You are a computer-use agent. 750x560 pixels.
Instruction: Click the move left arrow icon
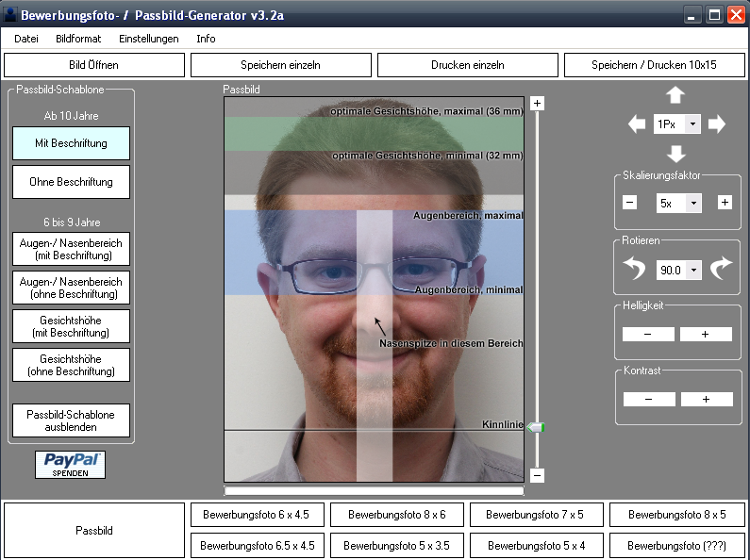point(637,124)
